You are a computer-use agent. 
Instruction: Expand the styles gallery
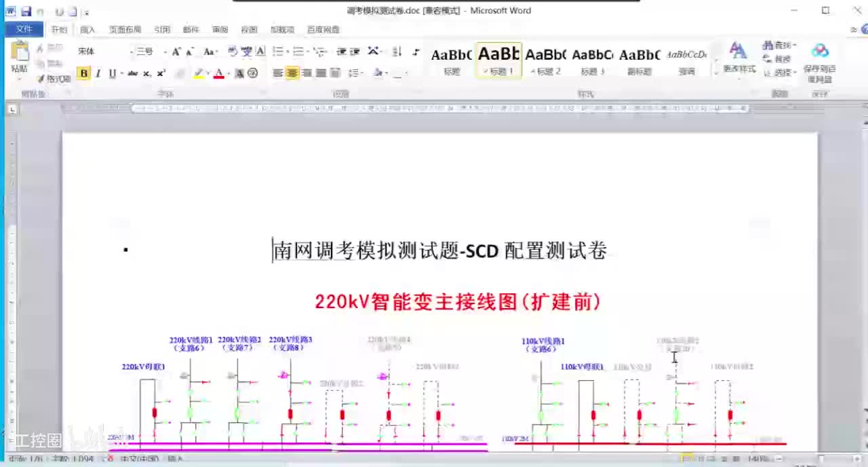click(x=715, y=73)
